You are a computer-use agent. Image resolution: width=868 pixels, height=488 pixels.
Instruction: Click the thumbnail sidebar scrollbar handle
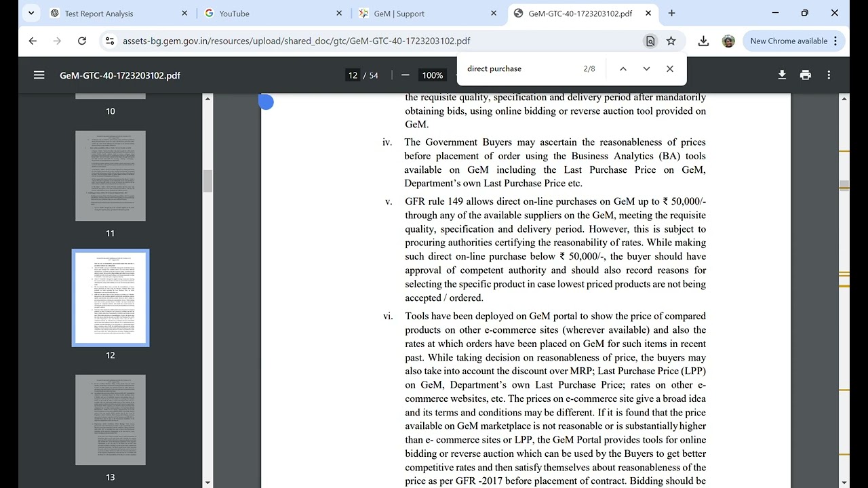(x=208, y=181)
